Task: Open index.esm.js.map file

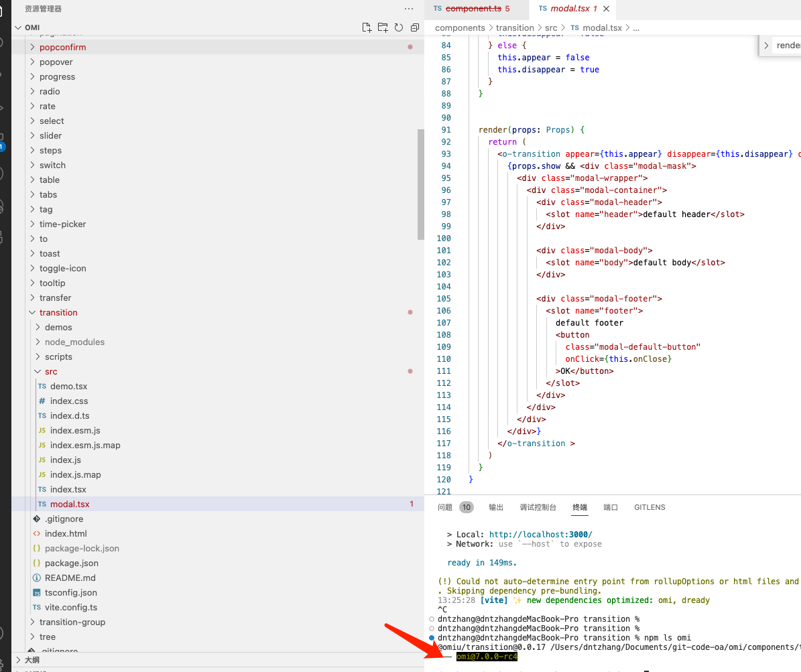Action: pyautogui.click(x=85, y=446)
